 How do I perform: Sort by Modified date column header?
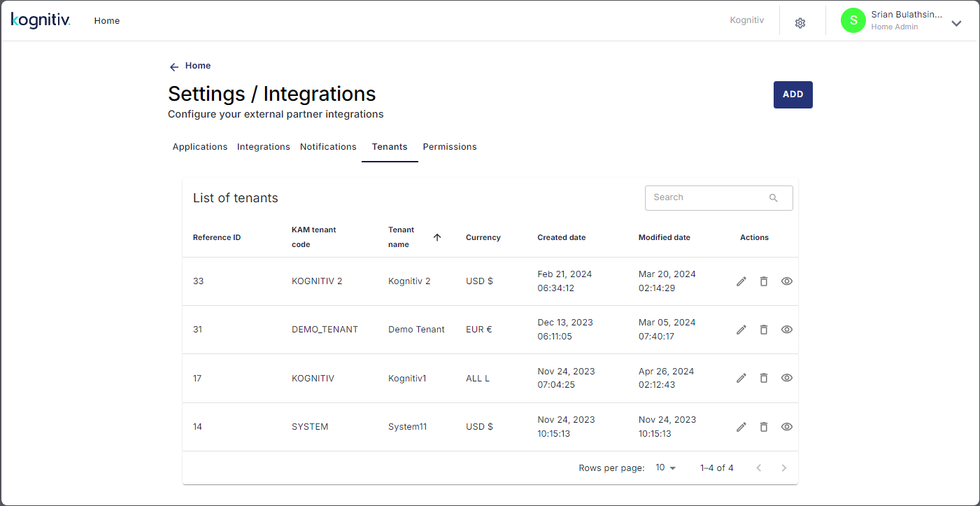coord(665,237)
